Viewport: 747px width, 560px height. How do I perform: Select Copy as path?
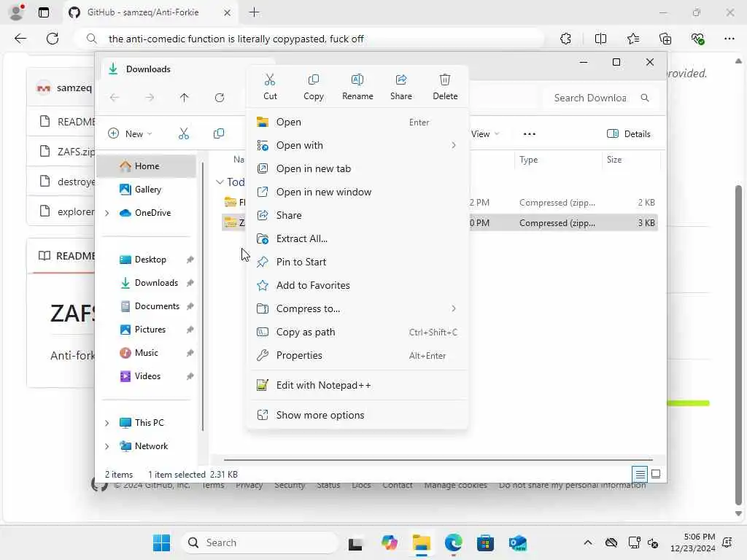(x=357, y=332)
